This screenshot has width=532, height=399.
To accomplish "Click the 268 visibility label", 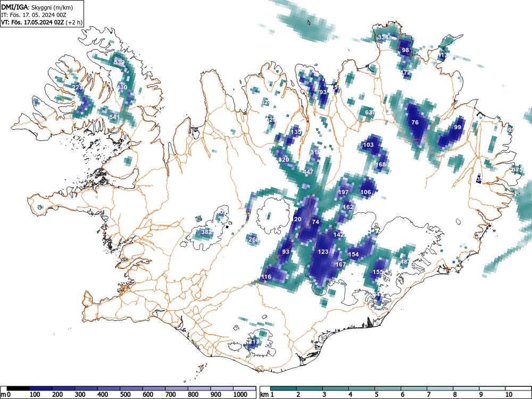I will [x=254, y=239].
